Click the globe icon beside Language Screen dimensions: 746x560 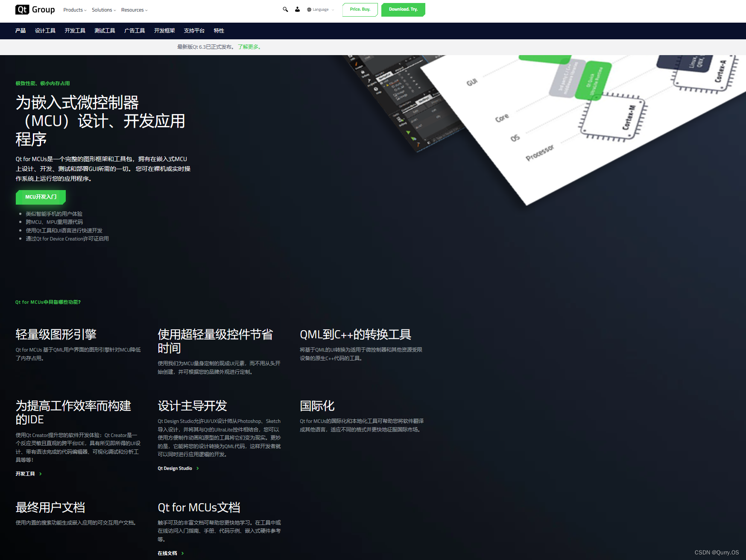[x=309, y=9]
